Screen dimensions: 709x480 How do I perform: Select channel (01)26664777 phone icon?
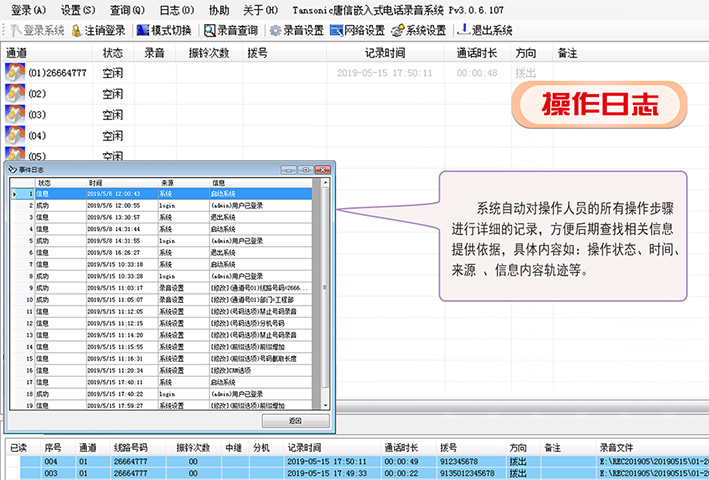point(15,73)
